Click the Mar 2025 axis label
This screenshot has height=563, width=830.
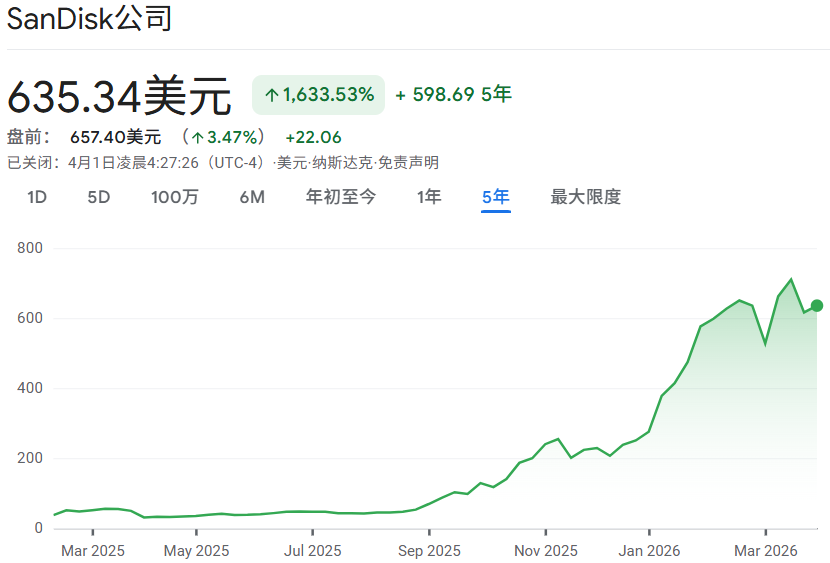click(93, 551)
